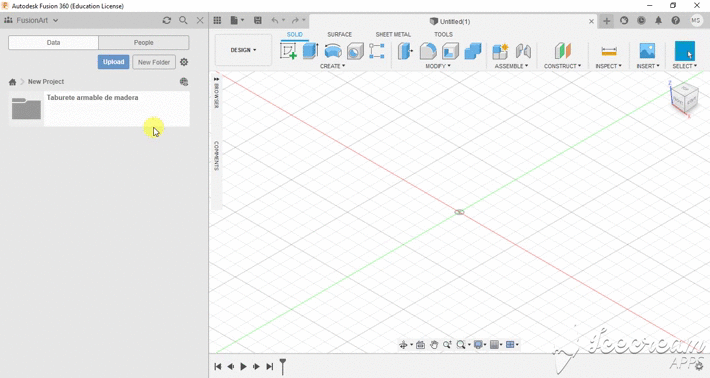Save the document with the disk icon
Viewport: 710px width, 378px height.
(258, 20)
